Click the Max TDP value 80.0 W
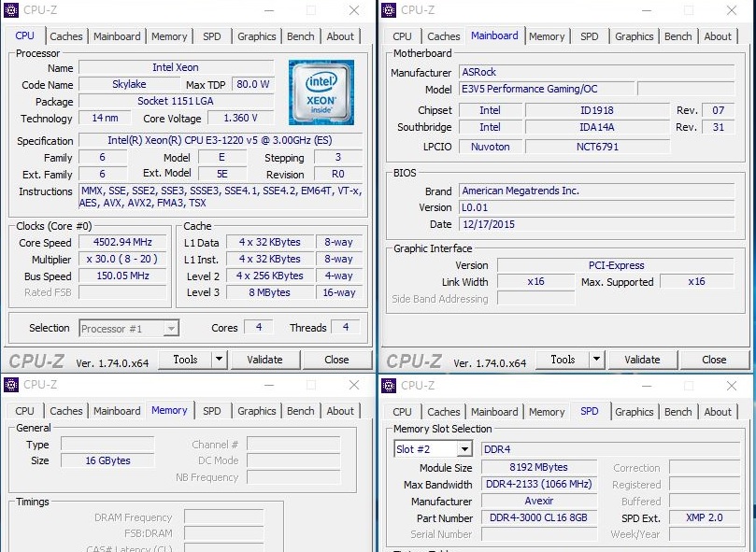 pyautogui.click(x=253, y=84)
